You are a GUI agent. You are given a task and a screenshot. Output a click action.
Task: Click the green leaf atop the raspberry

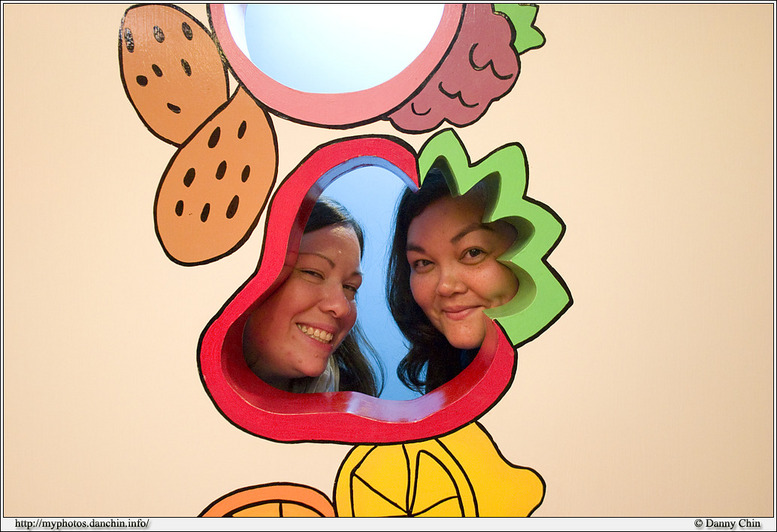tap(522, 25)
